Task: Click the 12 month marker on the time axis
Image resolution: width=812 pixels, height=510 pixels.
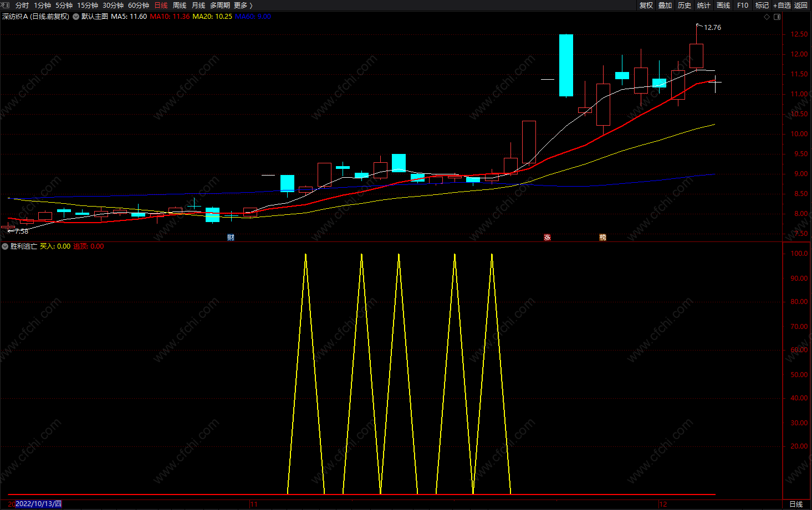Action: pyautogui.click(x=663, y=504)
